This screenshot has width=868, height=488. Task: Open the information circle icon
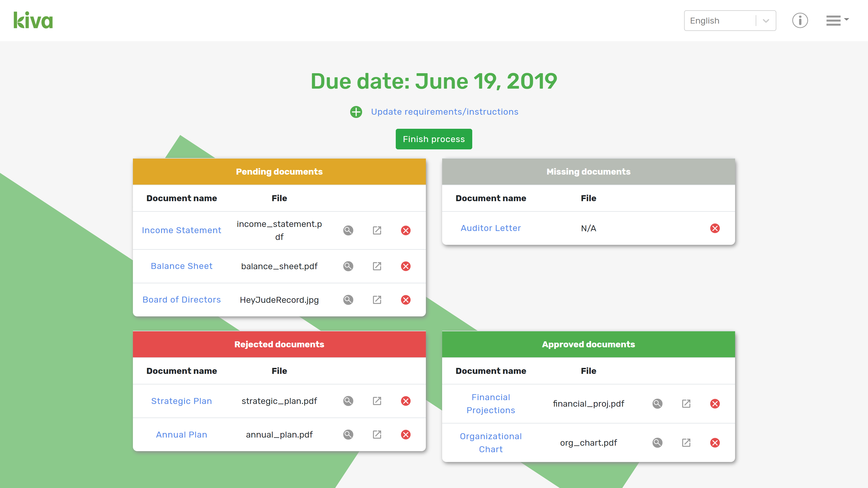pyautogui.click(x=800, y=21)
